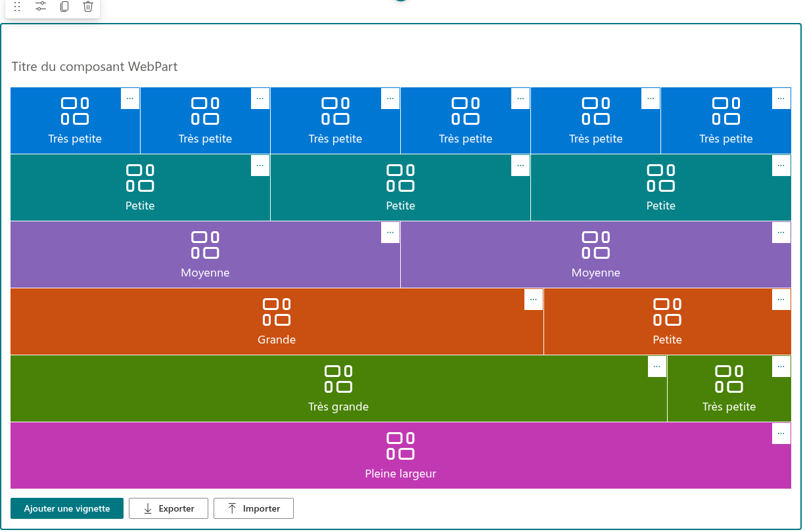This screenshot has width=805, height=532.
Task: Select the green Très petite tile
Action: coord(729,389)
